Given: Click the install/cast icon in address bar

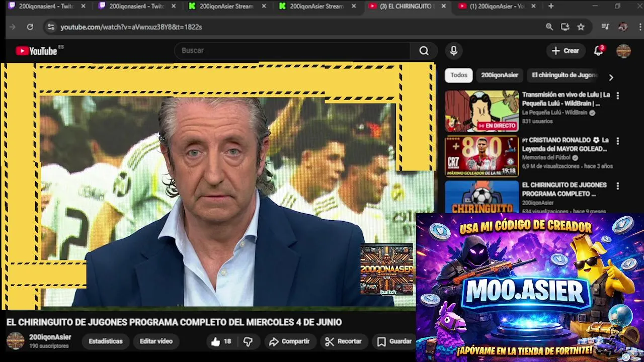Looking at the screenshot, I should (565, 27).
